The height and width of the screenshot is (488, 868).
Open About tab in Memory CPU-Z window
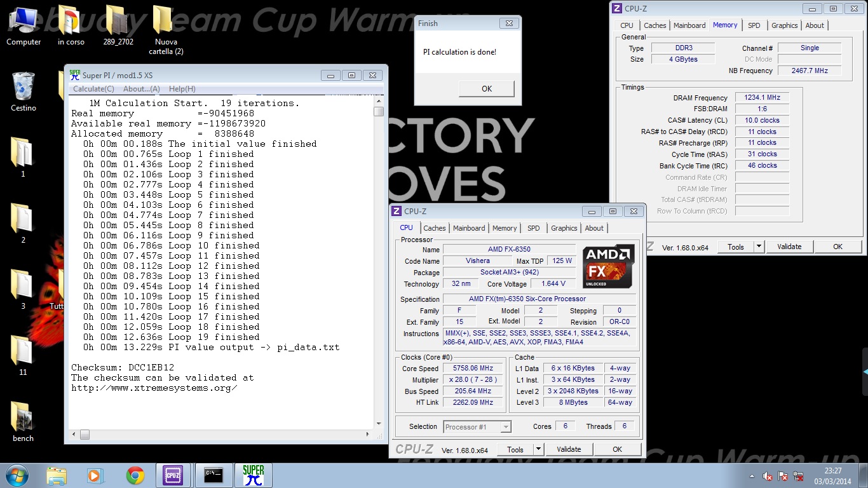pyautogui.click(x=815, y=25)
